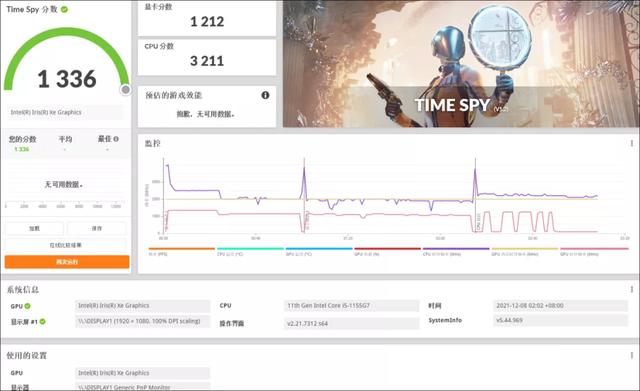The width and height of the screenshot is (640, 391).
Task: Toggle the purple CPU clock frequency legend line
Action: pos(456,251)
